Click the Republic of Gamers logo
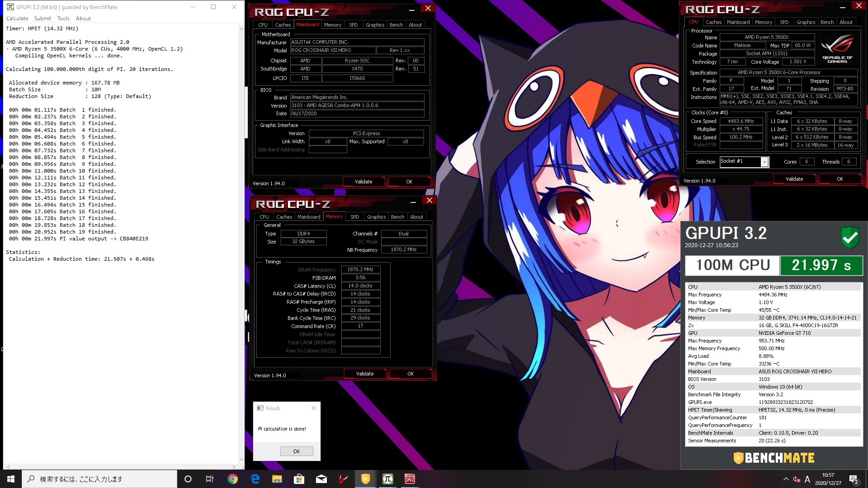Screen dimensions: 868x488 pyautogui.click(x=837, y=50)
